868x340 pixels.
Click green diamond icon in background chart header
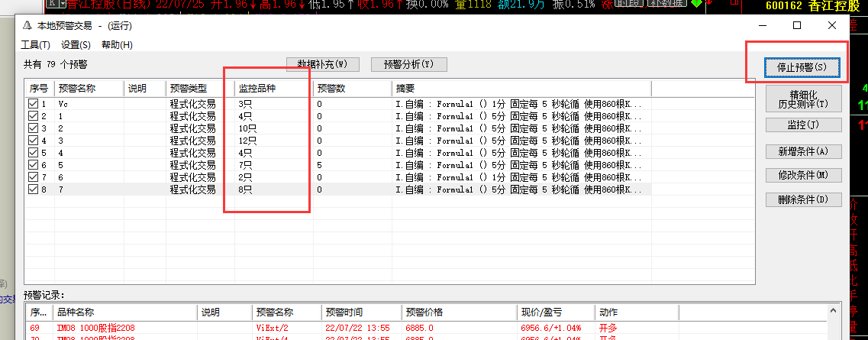tap(696, 3)
